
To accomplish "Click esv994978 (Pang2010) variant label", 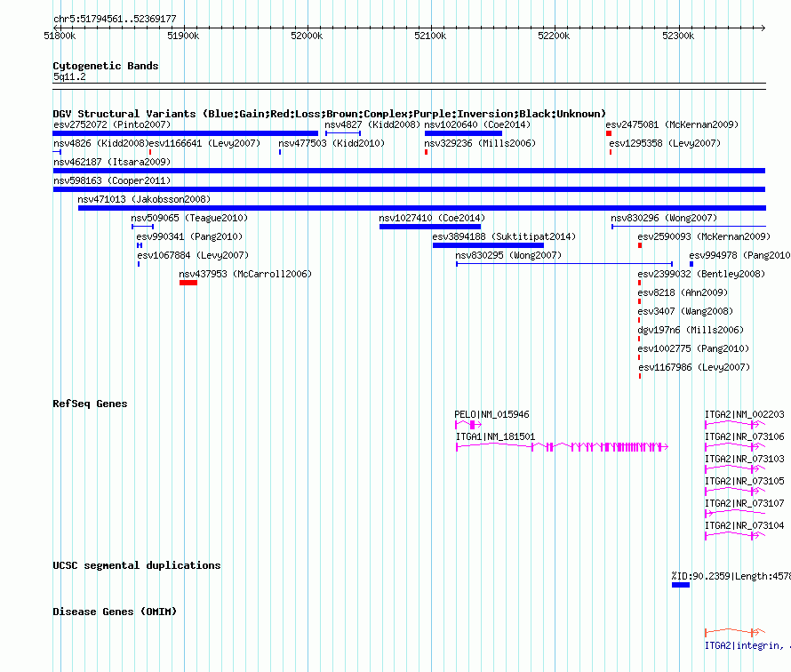I will pyautogui.click(x=739, y=255).
